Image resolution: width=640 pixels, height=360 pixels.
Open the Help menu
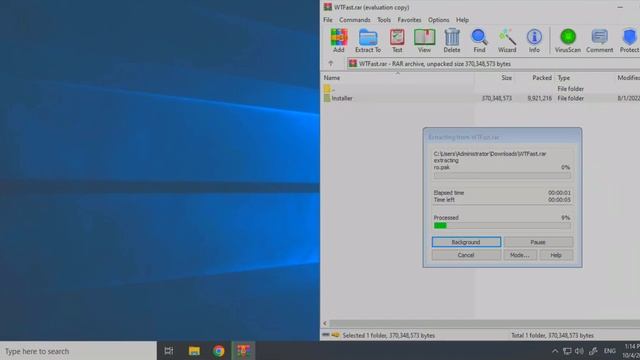(462, 20)
